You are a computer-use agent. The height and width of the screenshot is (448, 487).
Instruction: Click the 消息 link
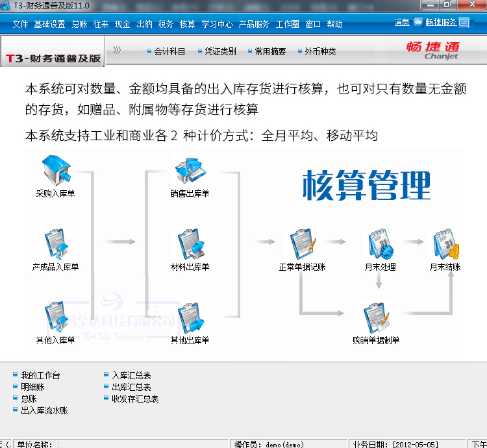[x=402, y=22]
